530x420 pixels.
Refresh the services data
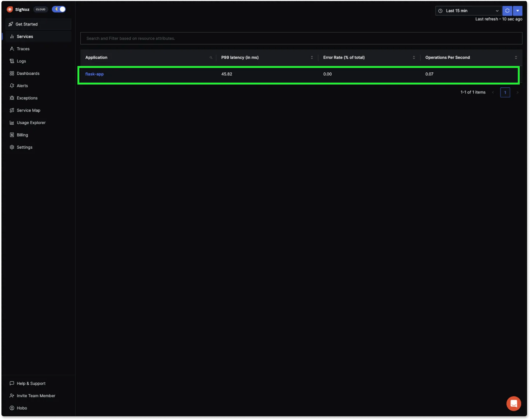click(x=507, y=11)
